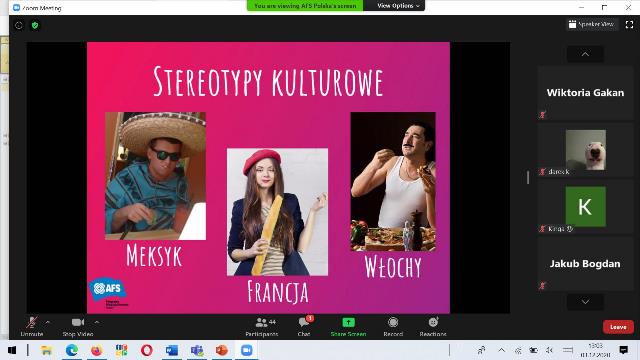Show next participants with down chevron
The image size is (640, 360).
point(585,302)
